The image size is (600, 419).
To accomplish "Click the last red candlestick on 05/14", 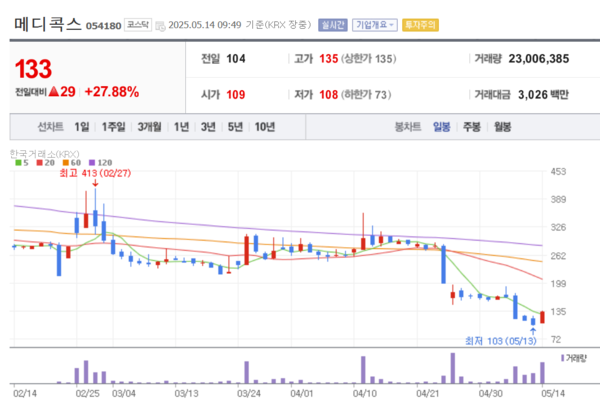I will click(x=542, y=317).
